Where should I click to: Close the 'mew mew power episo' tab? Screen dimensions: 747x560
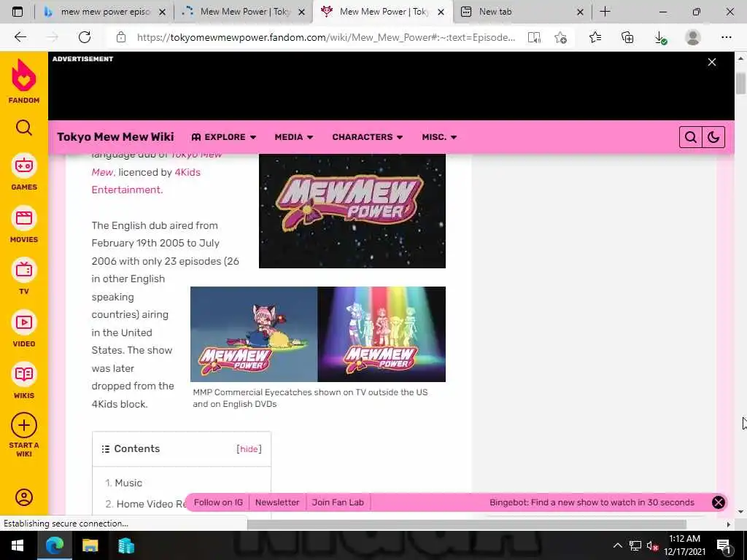tap(163, 12)
